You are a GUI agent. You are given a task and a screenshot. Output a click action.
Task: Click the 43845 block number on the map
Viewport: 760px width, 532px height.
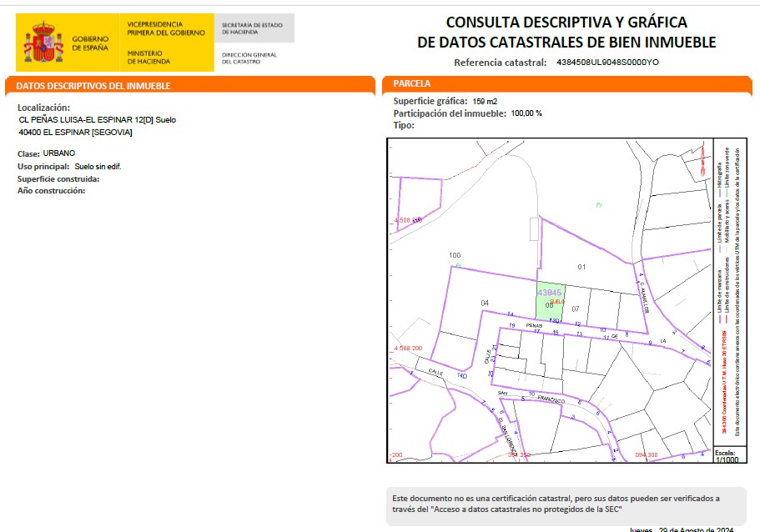(x=549, y=292)
